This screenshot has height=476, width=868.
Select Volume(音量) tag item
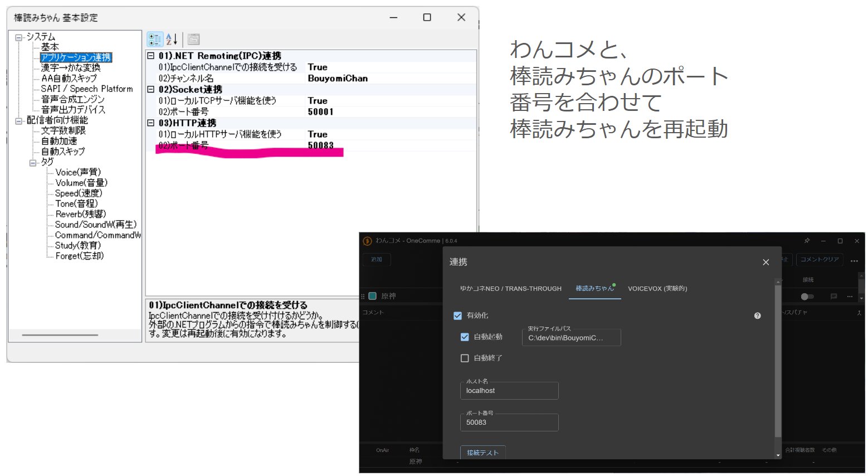click(x=81, y=183)
